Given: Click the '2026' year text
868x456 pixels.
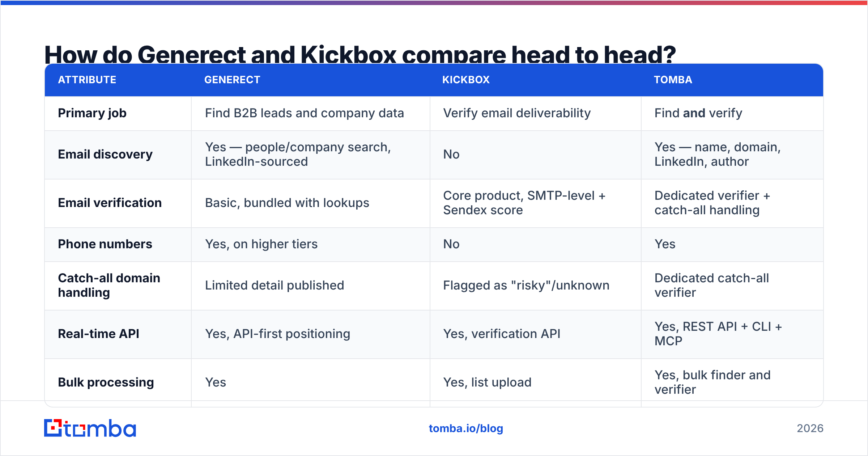Looking at the screenshot, I should (810, 428).
